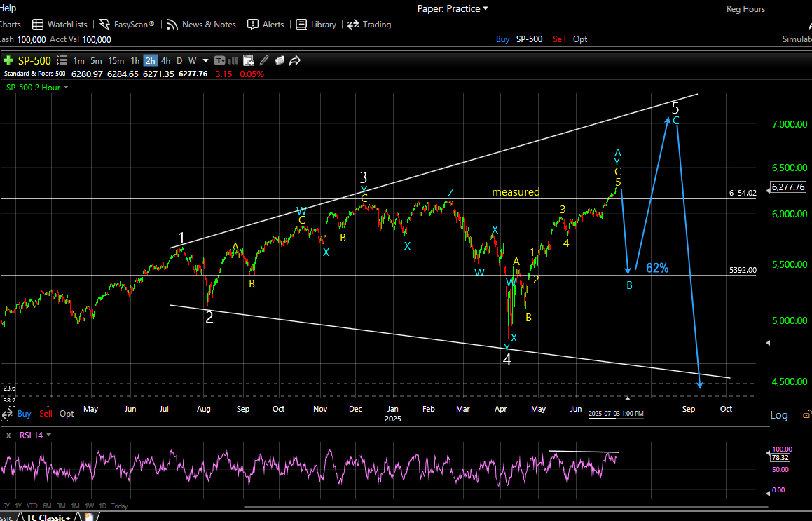Image resolution: width=812 pixels, height=521 pixels.
Task: Click Opt in the top order bar
Action: 580,39
